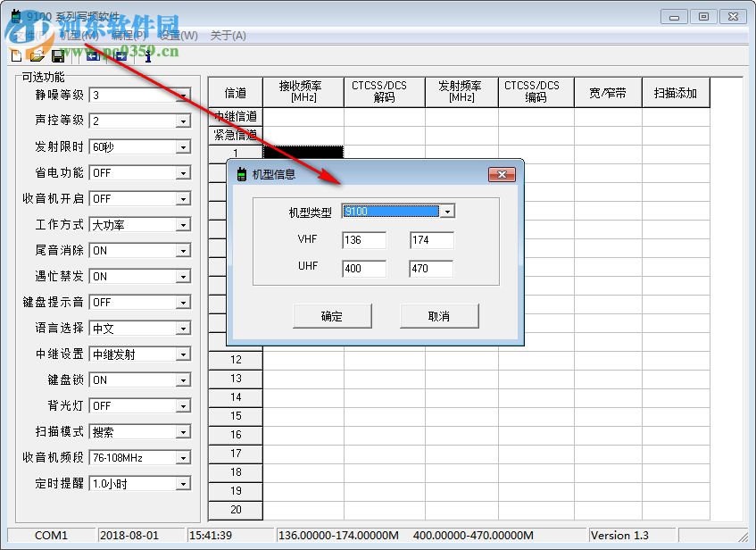The width and height of the screenshot is (756, 550).
Task: Close the 9100 系列写频软件 main window
Action: pos(733,17)
